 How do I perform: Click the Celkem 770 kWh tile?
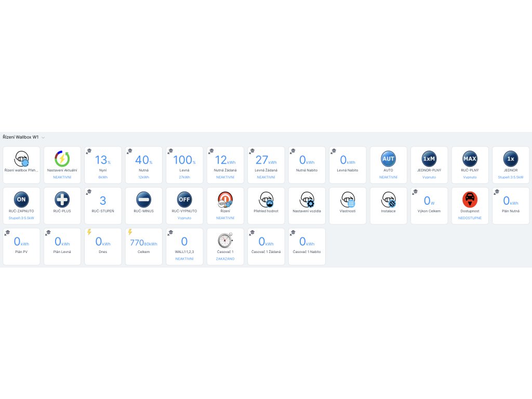tap(143, 246)
